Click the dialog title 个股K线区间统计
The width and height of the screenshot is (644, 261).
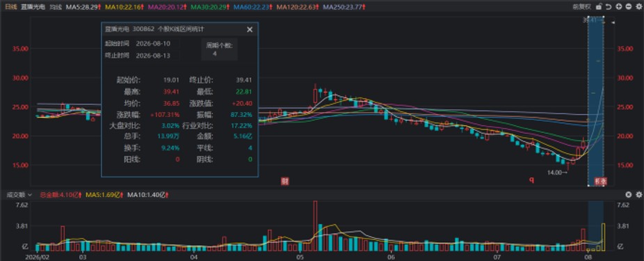point(181,29)
